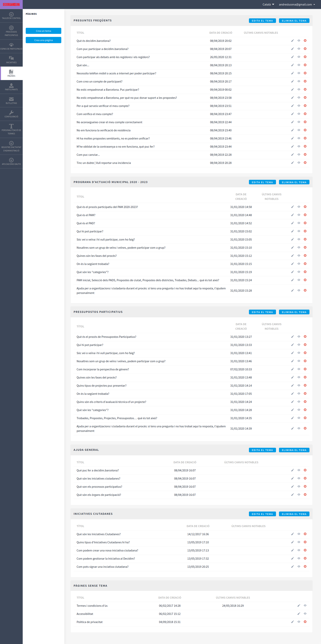Edit 'Accessibilitat' page pencil icon
The width and height of the screenshot is (321, 644).
coord(299,614)
